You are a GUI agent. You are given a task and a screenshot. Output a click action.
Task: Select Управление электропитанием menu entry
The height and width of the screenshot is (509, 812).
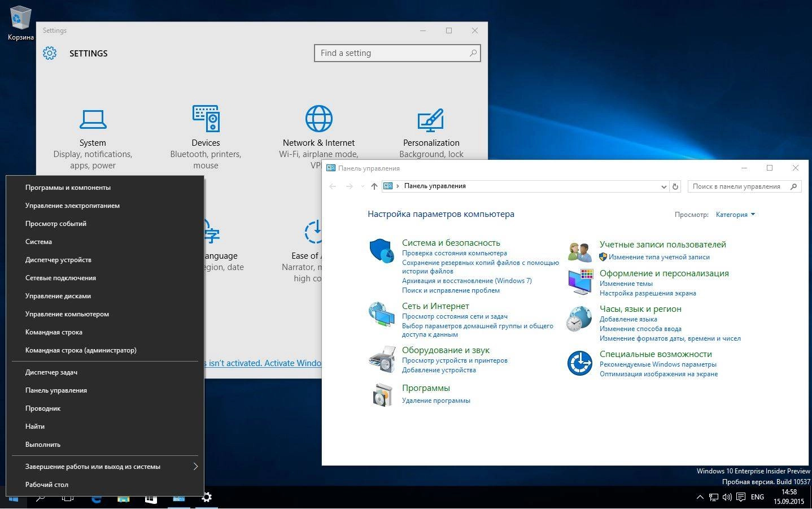point(104,206)
